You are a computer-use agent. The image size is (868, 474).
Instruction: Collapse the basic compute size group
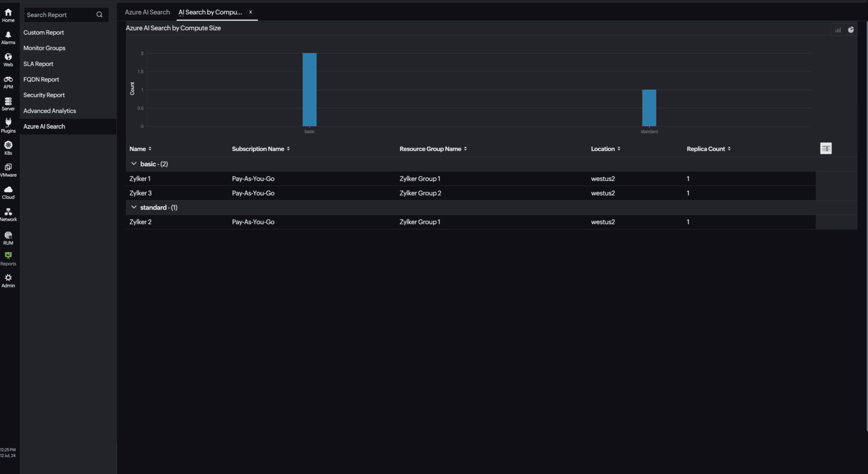(x=134, y=164)
